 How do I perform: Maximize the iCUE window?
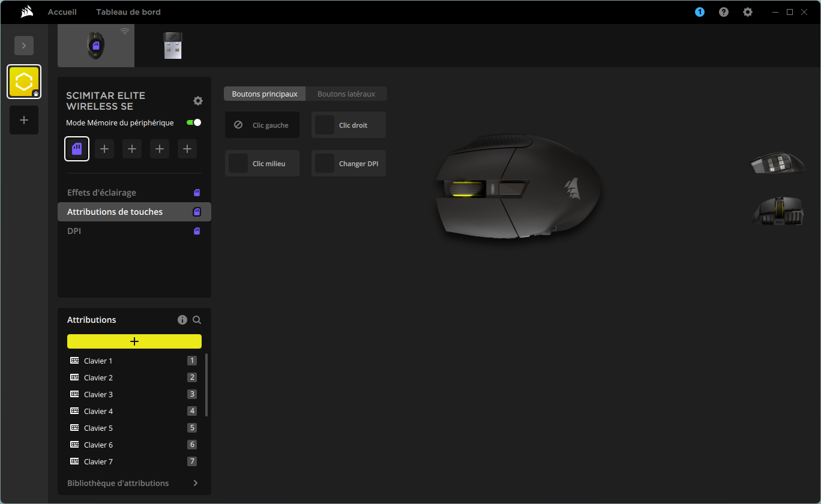coord(790,12)
